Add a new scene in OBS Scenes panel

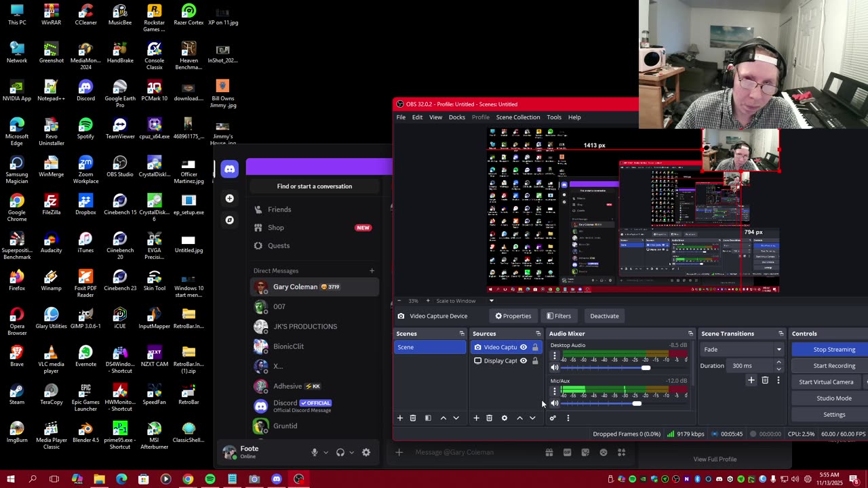399,418
